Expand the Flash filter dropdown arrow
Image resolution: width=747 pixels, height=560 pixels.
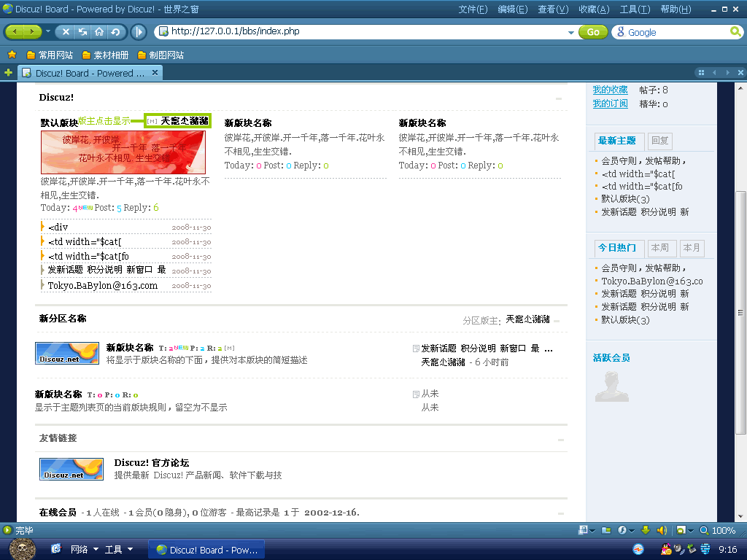tap(631, 531)
